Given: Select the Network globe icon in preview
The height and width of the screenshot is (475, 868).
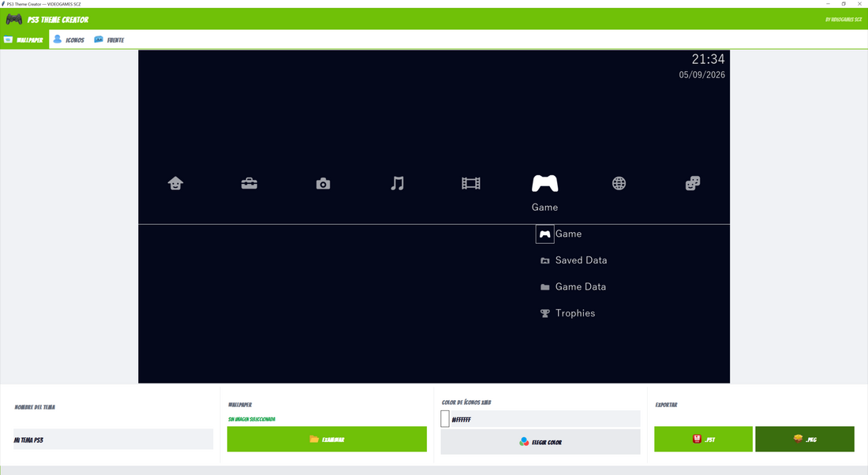Looking at the screenshot, I should 619,183.
